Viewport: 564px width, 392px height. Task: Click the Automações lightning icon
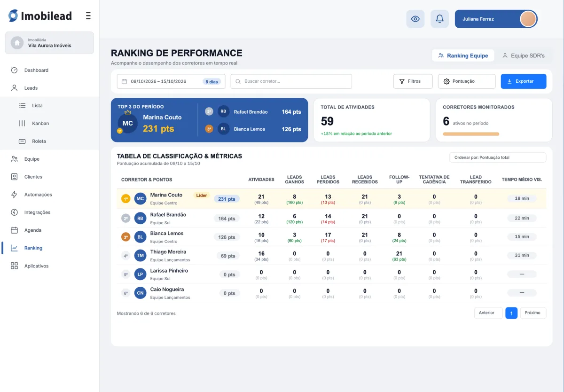pos(14,195)
